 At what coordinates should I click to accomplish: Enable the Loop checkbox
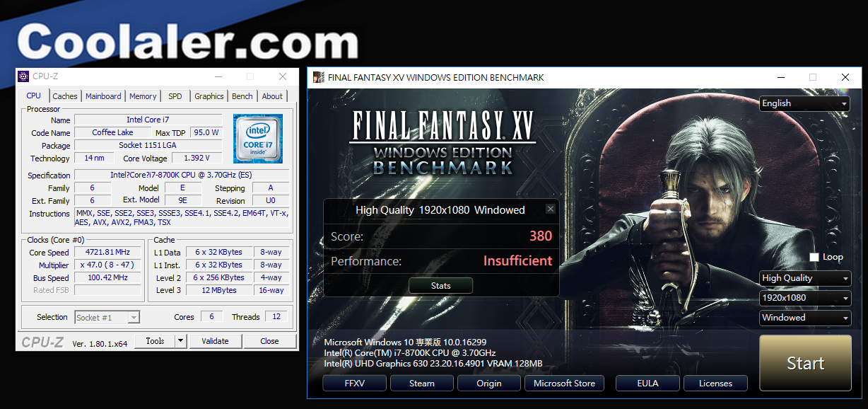[x=814, y=257]
